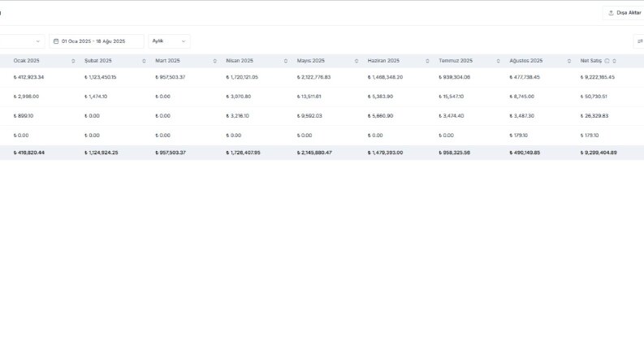Image resolution: width=644 pixels, height=362 pixels.
Task: Select the ₺ 15,547.10 cell
Action: [x=451, y=97]
